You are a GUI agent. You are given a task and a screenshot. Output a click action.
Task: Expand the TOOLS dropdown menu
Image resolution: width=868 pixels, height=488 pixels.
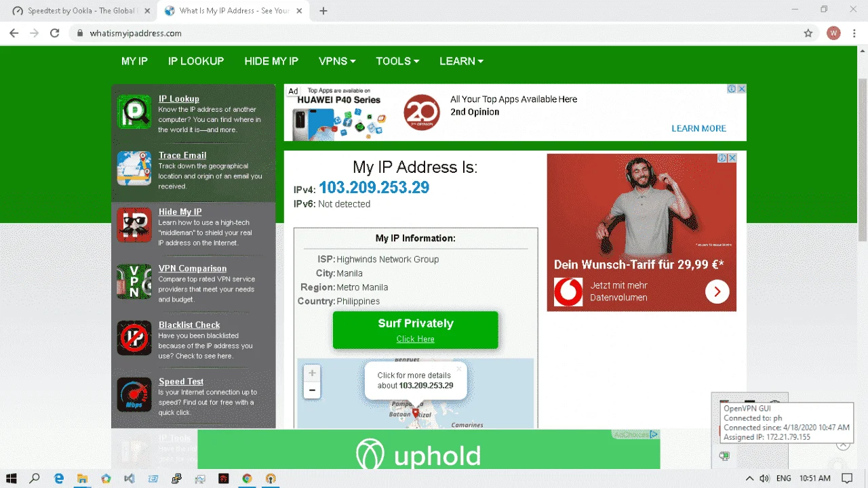click(397, 61)
